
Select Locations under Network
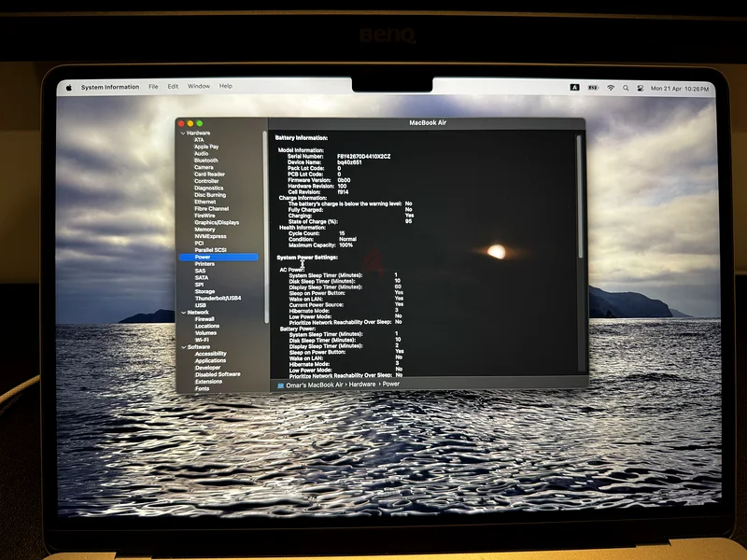207,326
